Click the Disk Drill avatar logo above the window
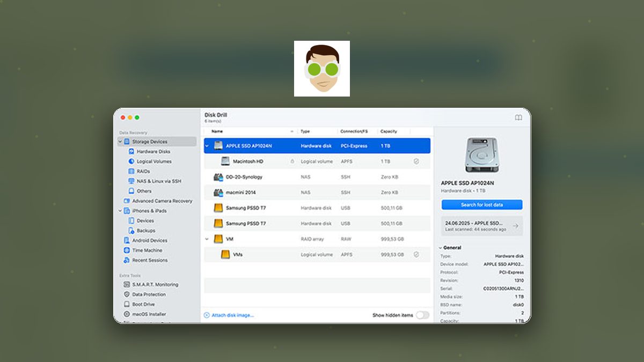 point(322,69)
